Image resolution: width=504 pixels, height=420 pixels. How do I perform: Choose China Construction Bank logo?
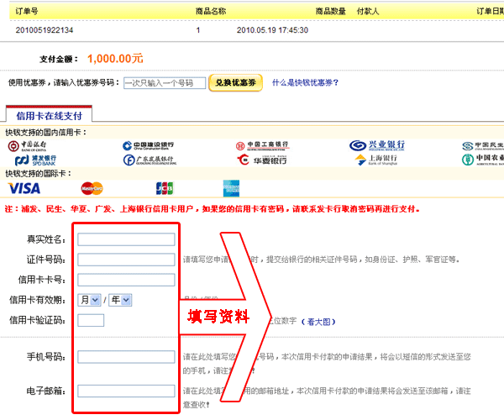(x=148, y=145)
